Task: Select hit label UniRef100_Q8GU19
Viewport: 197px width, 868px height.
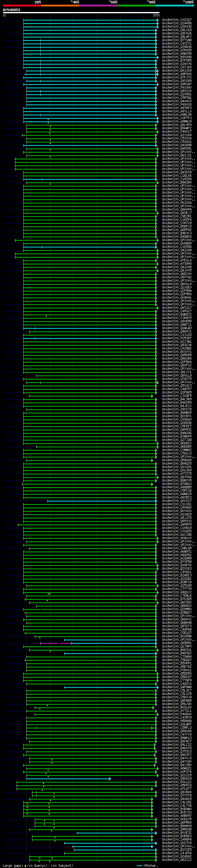Action: click(176, 778)
